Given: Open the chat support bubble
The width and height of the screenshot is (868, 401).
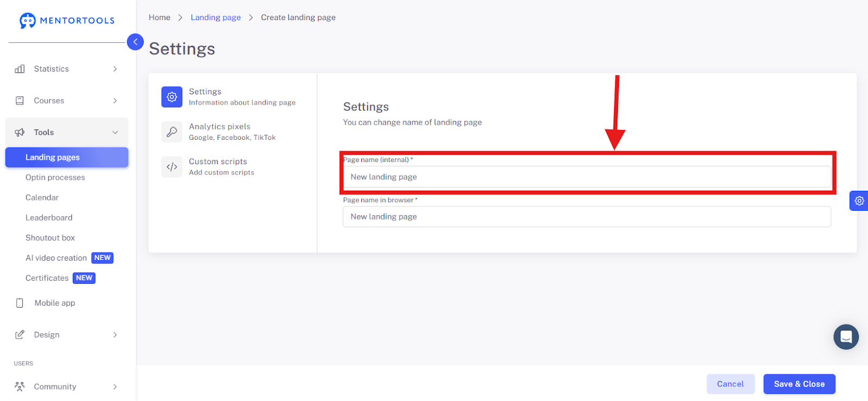Looking at the screenshot, I should pyautogui.click(x=846, y=337).
